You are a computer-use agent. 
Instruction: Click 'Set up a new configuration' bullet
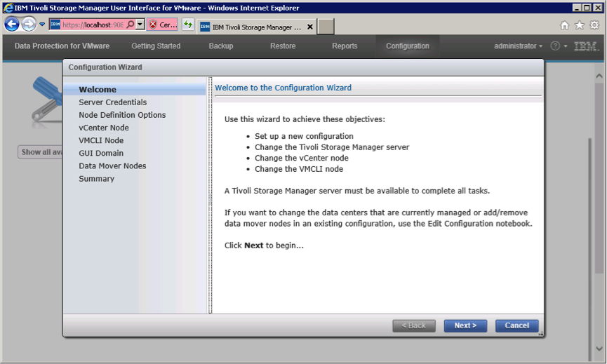[304, 136]
